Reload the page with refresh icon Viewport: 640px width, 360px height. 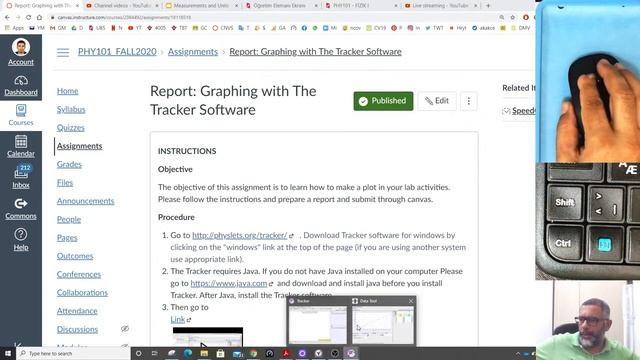pos(28,18)
